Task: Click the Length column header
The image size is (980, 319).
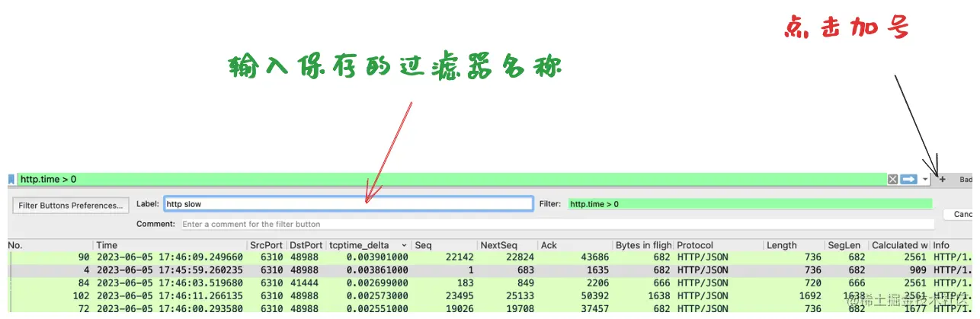Action: pos(796,245)
